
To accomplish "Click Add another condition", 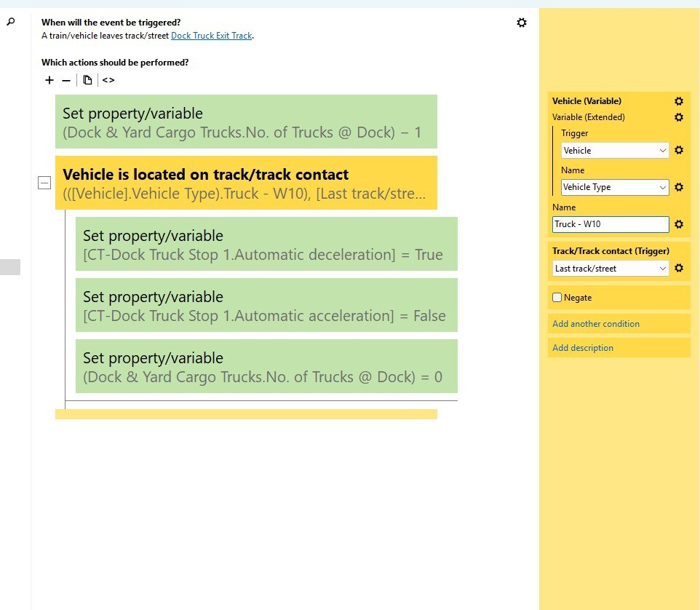I will click(595, 324).
